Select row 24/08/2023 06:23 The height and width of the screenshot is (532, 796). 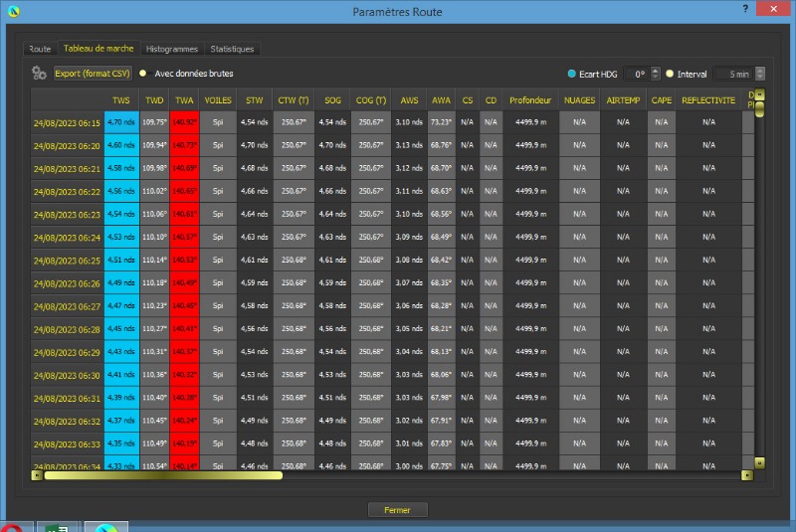click(x=67, y=215)
